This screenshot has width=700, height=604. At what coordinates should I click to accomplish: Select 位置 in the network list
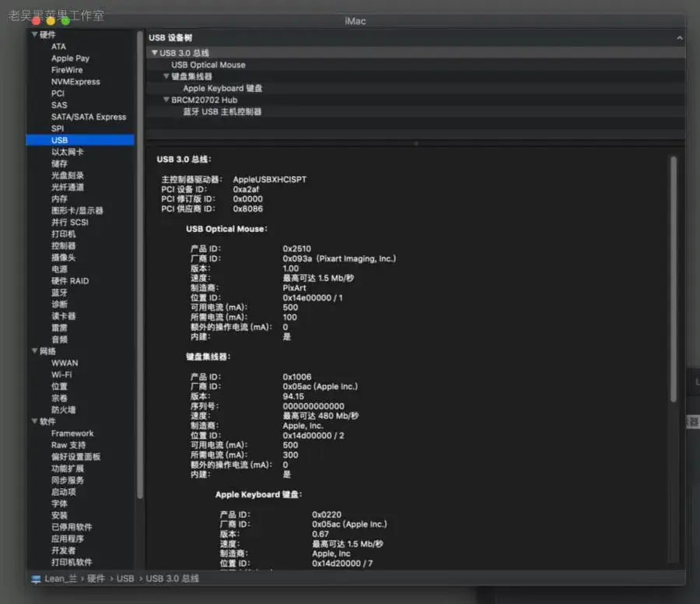point(59,386)
